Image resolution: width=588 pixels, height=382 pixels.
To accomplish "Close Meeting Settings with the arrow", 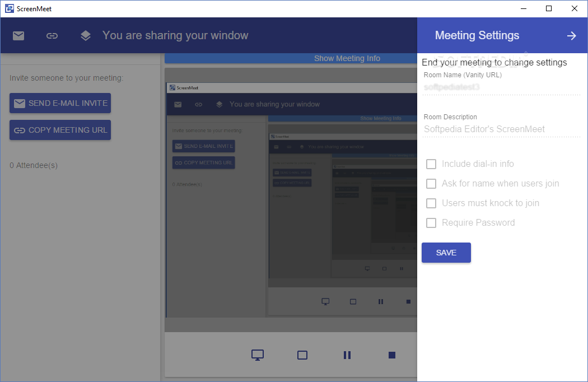I will tap(572, 36).
